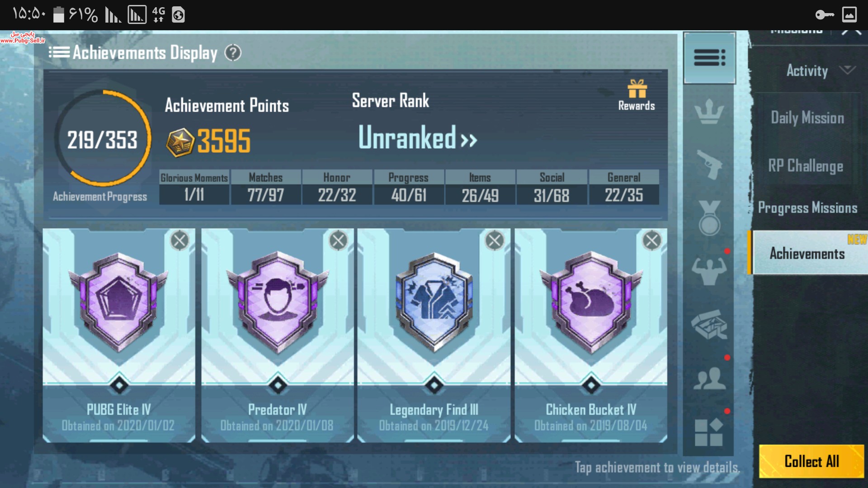Screen dimensions: 868x488
Task: Open the Legendary Find III achievement card
Action: tap(434, 335)
